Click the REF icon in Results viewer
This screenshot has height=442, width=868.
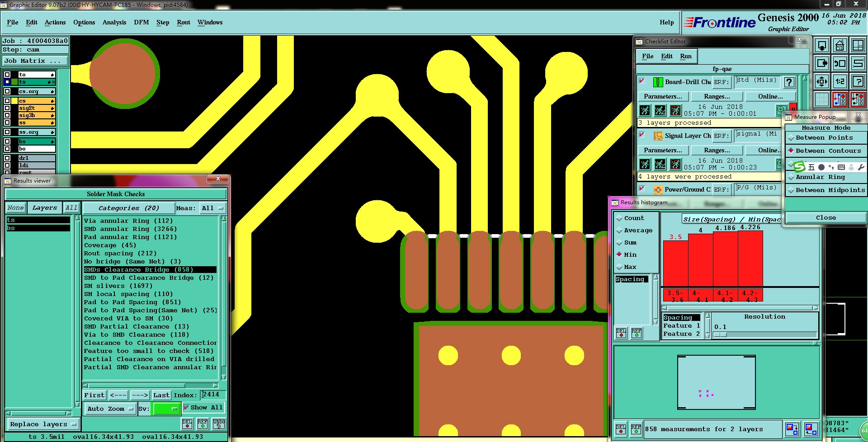(x=203, y=423)
